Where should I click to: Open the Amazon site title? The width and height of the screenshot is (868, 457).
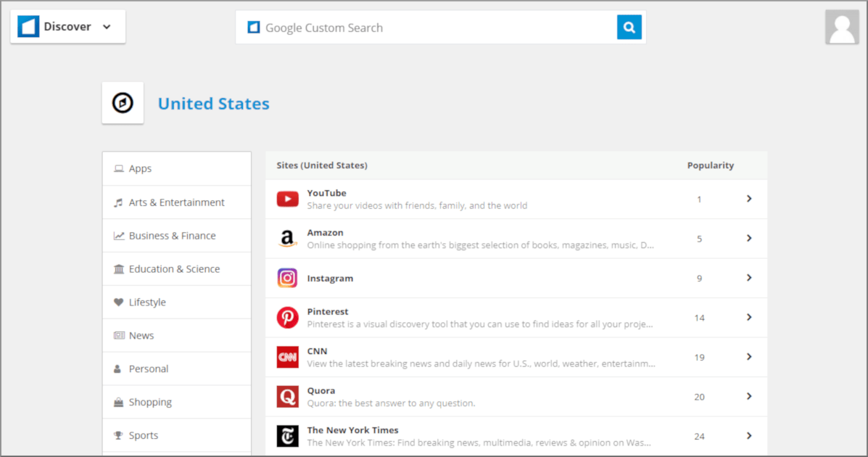point(325,233)
